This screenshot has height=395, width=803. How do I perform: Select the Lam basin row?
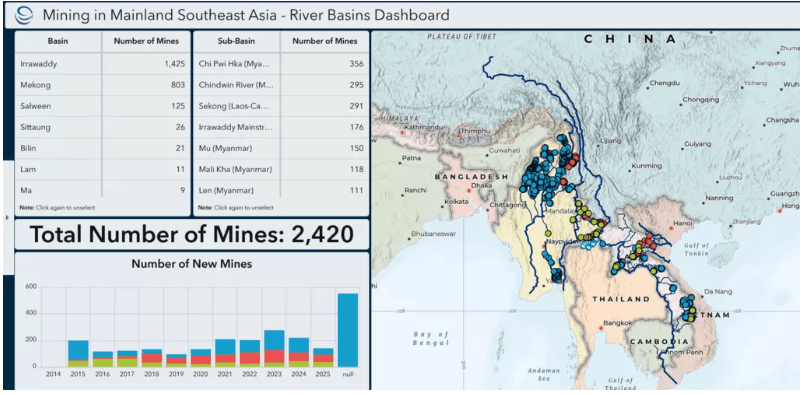point(102,169)
